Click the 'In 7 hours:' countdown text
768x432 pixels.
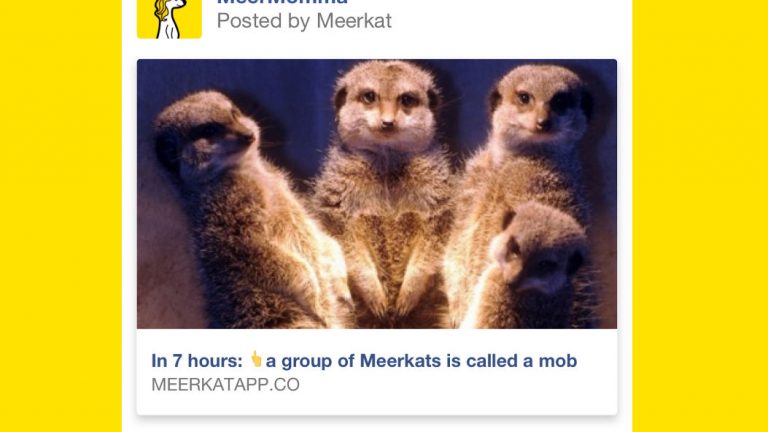(197, 361)
